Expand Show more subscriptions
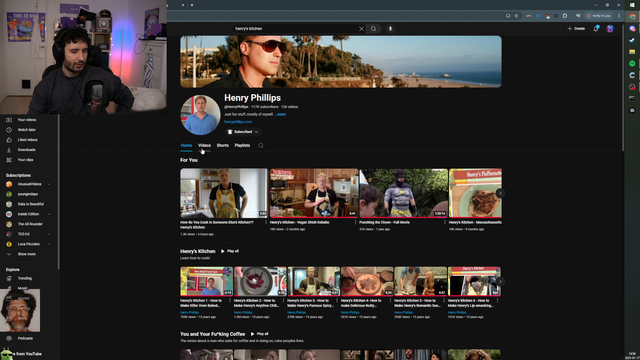640x360 pixels. pos(27,254)
